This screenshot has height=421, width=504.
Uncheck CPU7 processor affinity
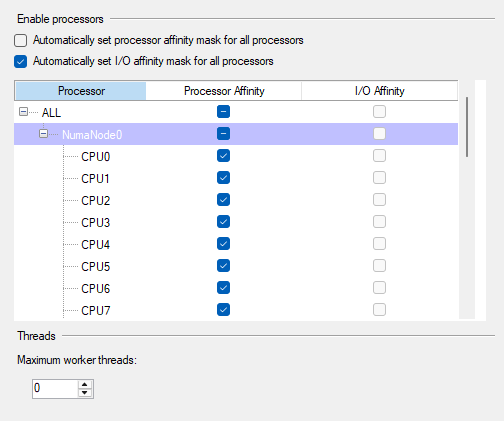[223, 310]
